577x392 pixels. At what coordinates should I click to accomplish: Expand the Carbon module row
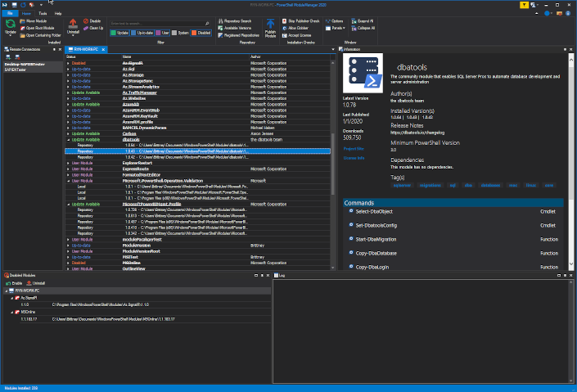(68, 134)
